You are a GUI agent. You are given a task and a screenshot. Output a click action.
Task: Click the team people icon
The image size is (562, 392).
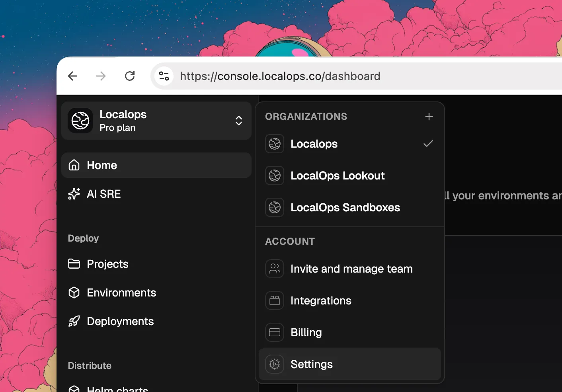click(x=275, y=269)
